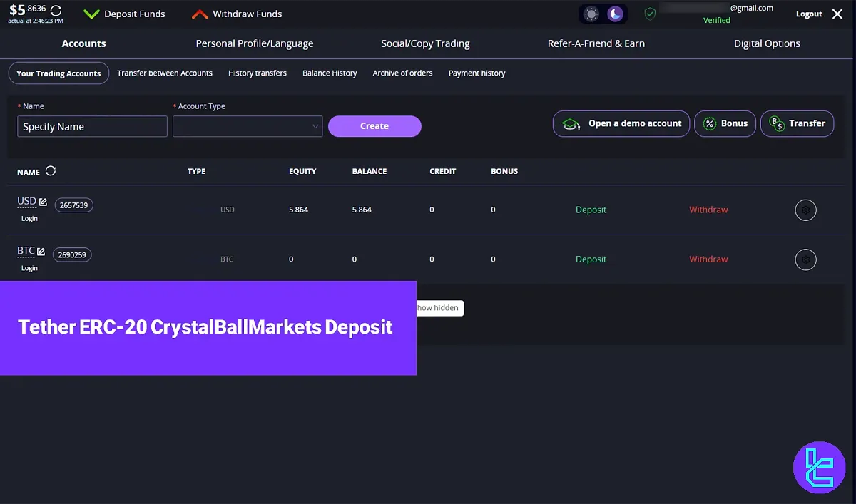Open settings gear for the BTC account
This screenshot has width=856, height=504.
(x=806, y=259)
